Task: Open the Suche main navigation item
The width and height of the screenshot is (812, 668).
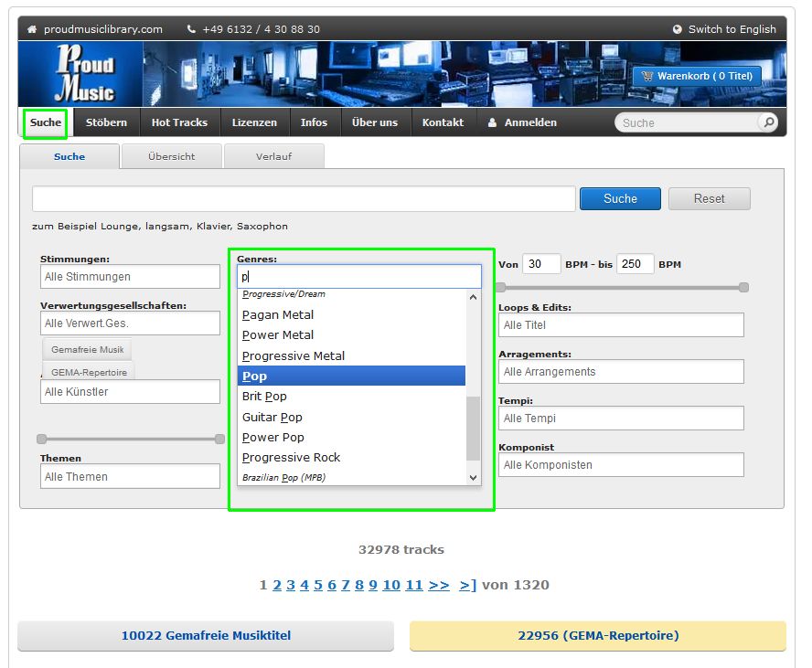Action: [x=46, y=122]
